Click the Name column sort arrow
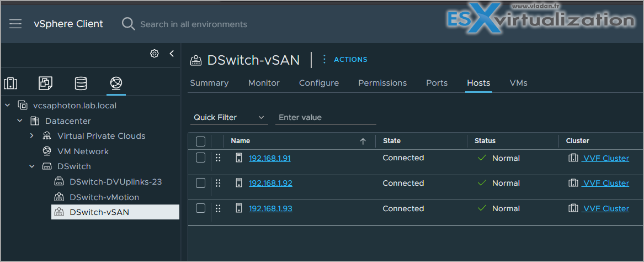Viewport: 644px width, 262px height. point(363,141)
